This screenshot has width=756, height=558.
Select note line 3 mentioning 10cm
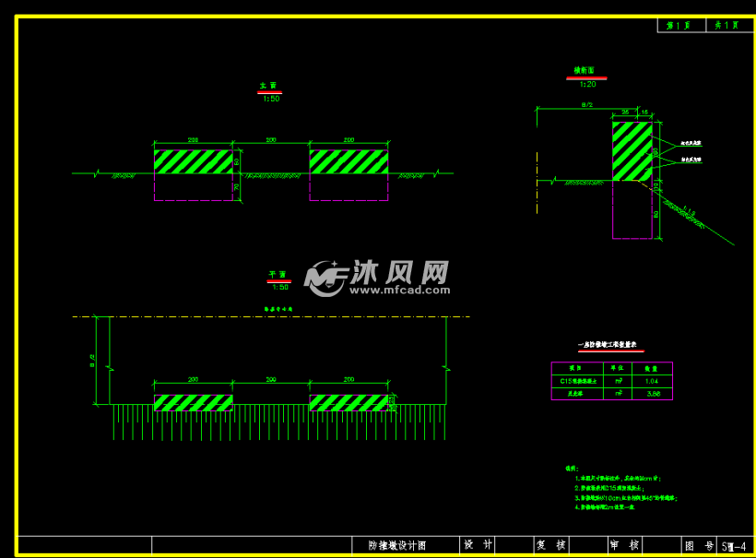(626, 498)
